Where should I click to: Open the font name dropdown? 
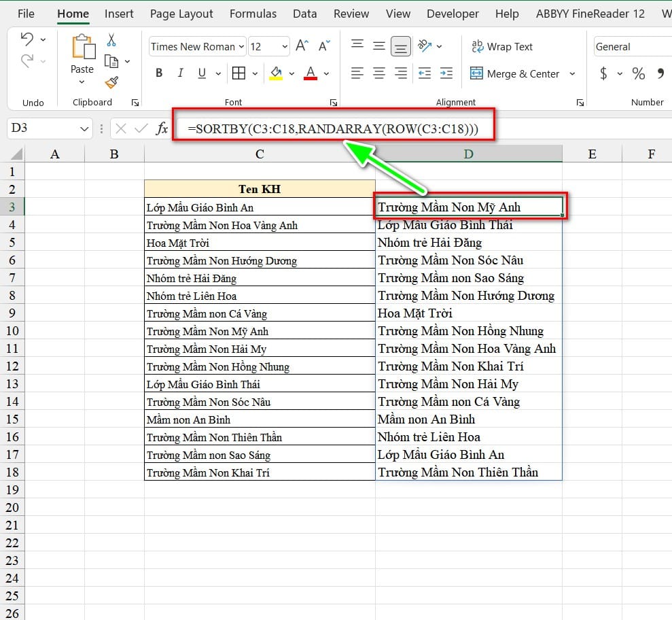pyautogui.click(x=241, y=46)
